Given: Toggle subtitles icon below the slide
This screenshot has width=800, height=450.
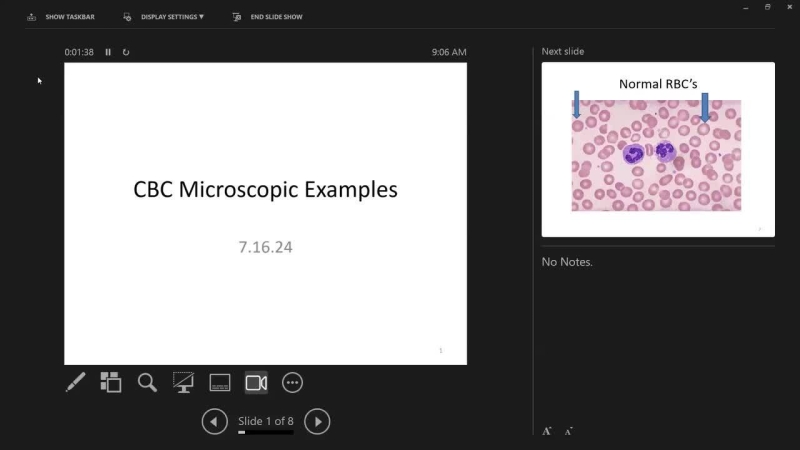Looking at the screenshot, I should click(220, 382).
